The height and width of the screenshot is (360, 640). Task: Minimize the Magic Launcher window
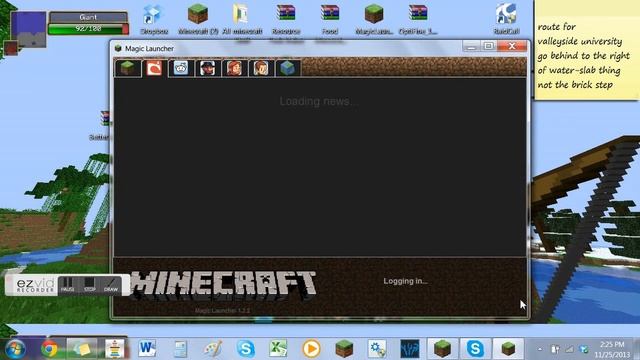coord(471,46)
